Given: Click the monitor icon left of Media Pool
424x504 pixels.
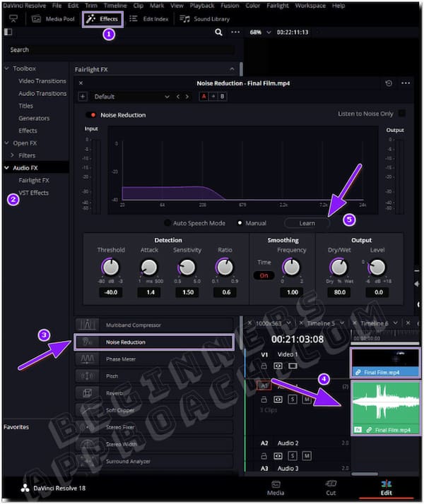Looking at the screenshot, I should (13, 19).
